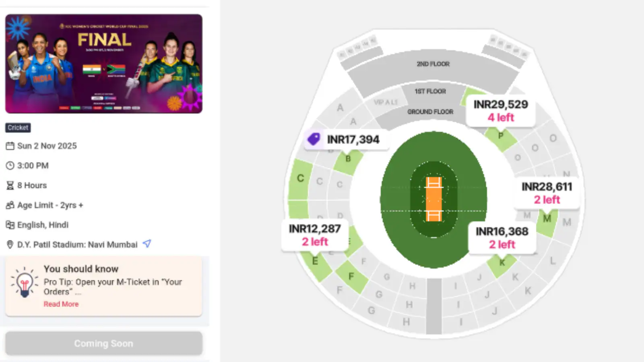Viewport: 644px width, 362px height.
Task: Click Read More under the Pro Tip
Action: pyautogui.click(x=61, y=304)
